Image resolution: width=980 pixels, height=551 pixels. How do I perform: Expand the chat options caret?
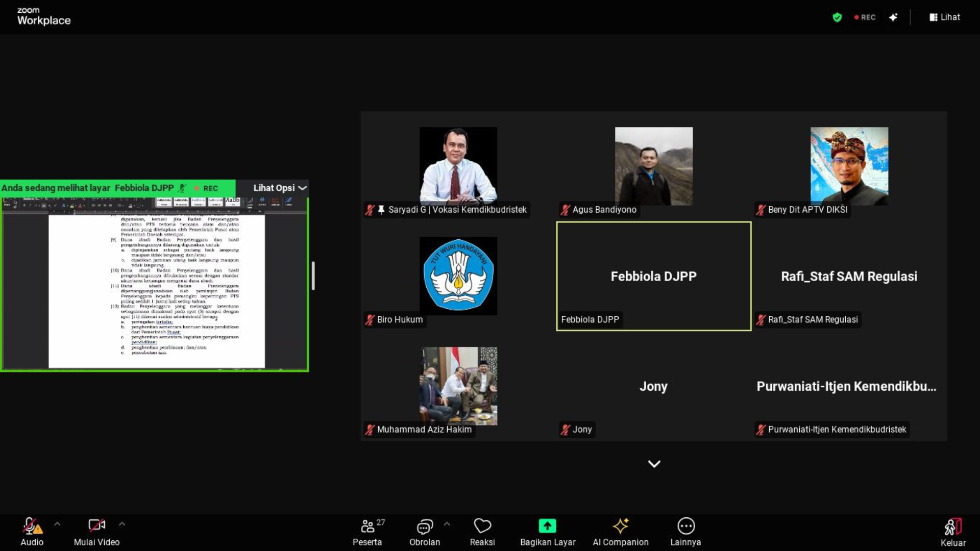447,524
